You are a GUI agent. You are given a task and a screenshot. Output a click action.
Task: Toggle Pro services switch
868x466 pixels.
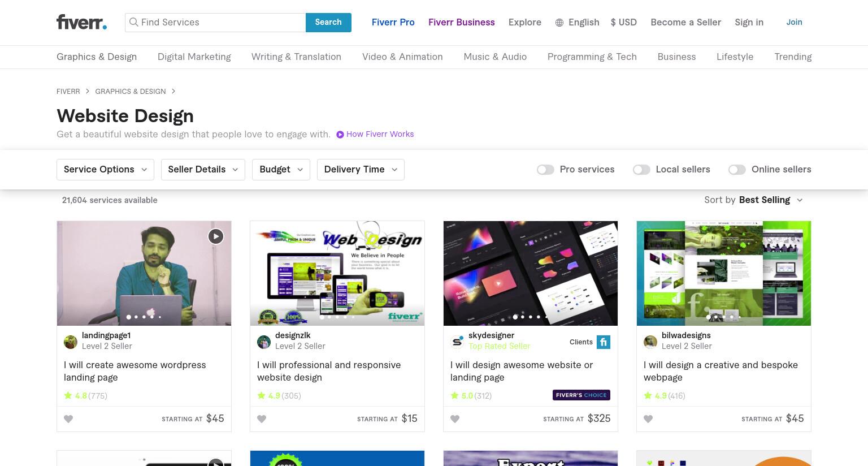tap(545, 170)
